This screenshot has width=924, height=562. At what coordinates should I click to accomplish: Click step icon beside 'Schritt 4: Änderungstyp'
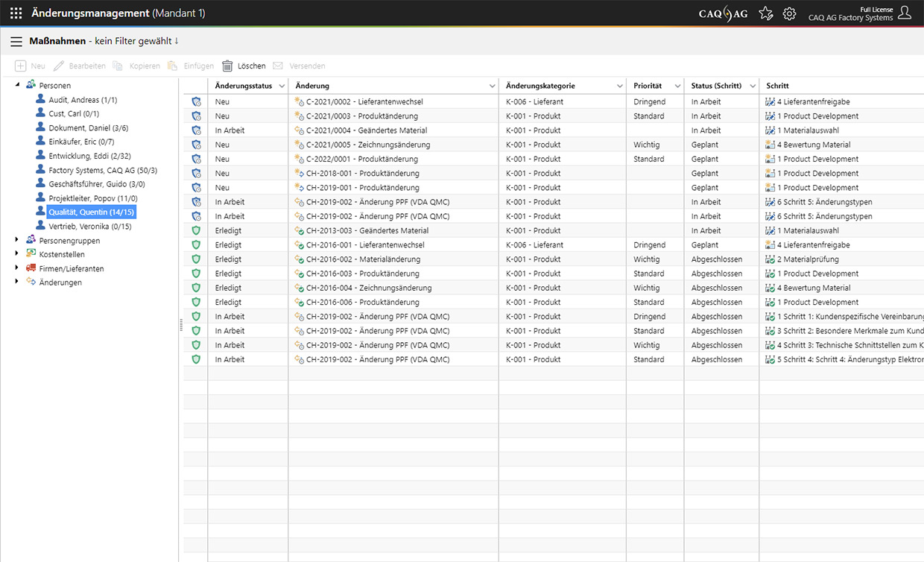point(770,359)
